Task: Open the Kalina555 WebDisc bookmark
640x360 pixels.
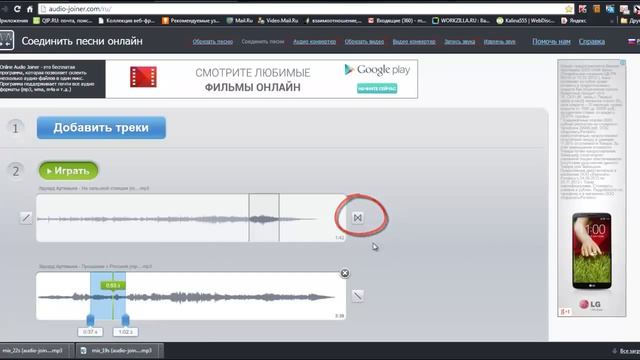Action: (525, 20)
